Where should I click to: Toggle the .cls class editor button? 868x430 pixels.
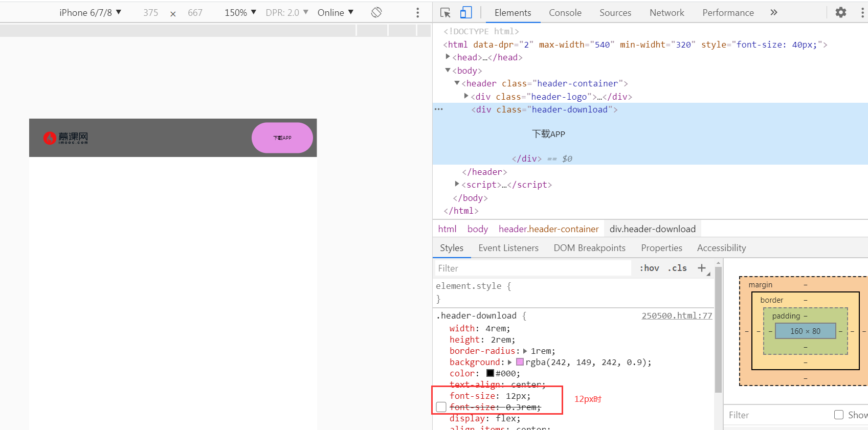pyautogui.click(x=677, y=268)
